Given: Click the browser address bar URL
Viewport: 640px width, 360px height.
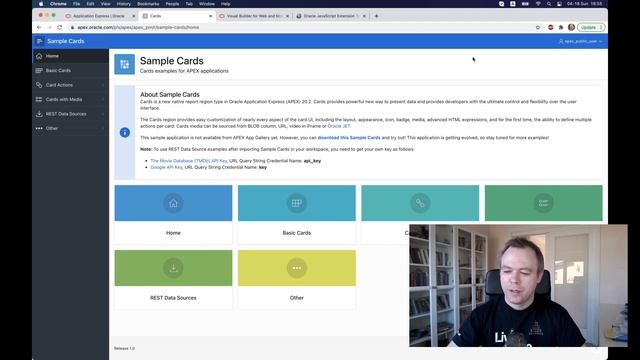Looking at the screenshot, I should pos(138,27).
